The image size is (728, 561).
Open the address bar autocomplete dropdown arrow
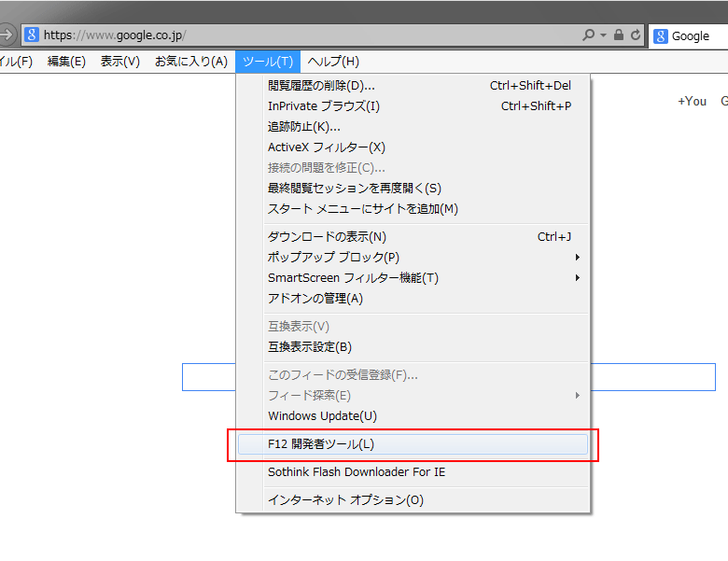click(603, 35)
